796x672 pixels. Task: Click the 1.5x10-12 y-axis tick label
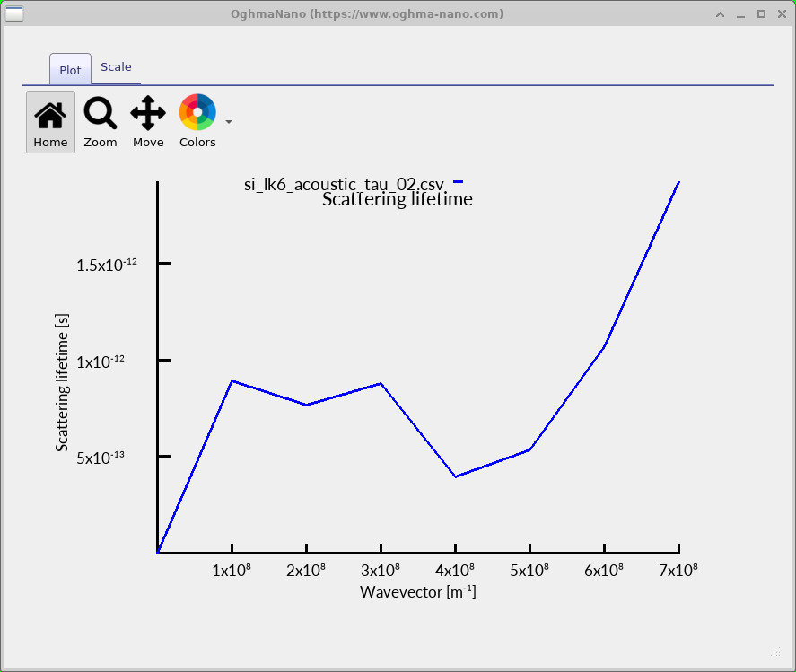coord(106,265)
